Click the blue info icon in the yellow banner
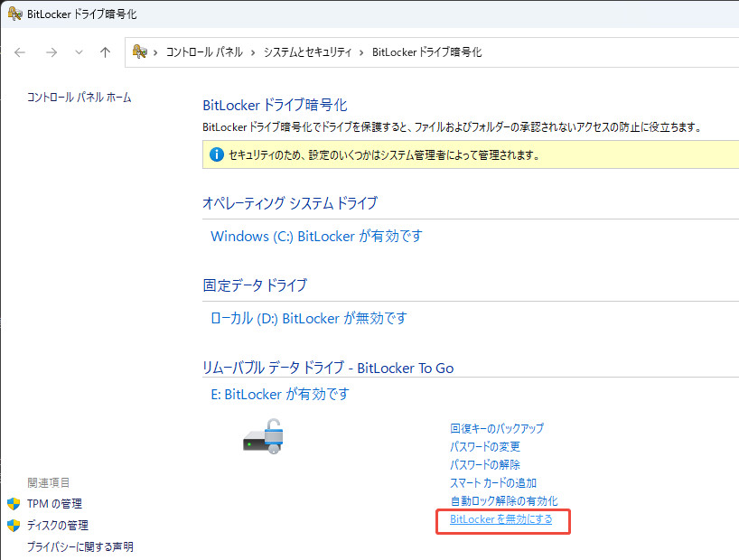This screenshot has width=739, height=560. click(216, 154)
